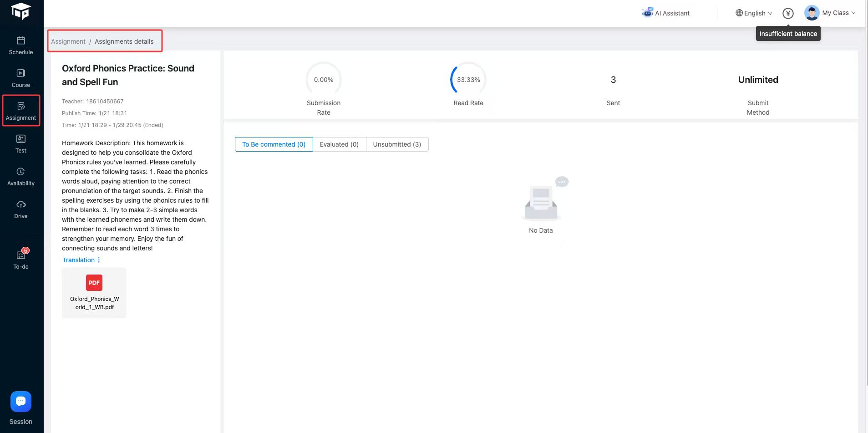Open the Schedule sidebar icon

[21, 46]
